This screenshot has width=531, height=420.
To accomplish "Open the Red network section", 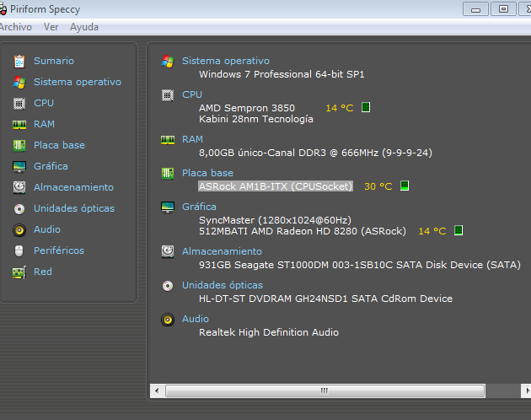I will (43, 272).
